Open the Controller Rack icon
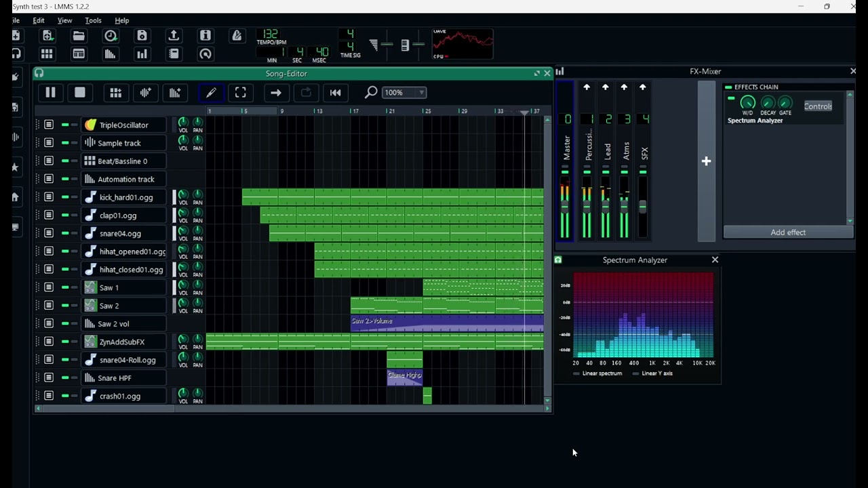This screenshot has height=488, width=868. click(x=205, y=54)
